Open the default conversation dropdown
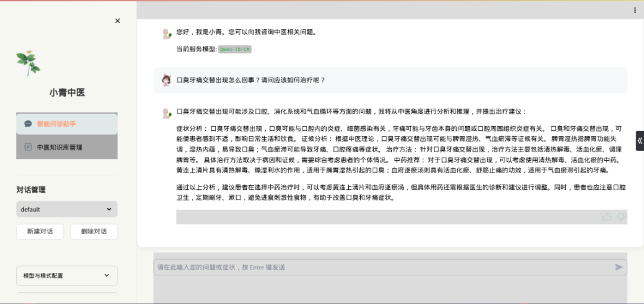Screen dimensions: 644x304 (x=67, y=209)
